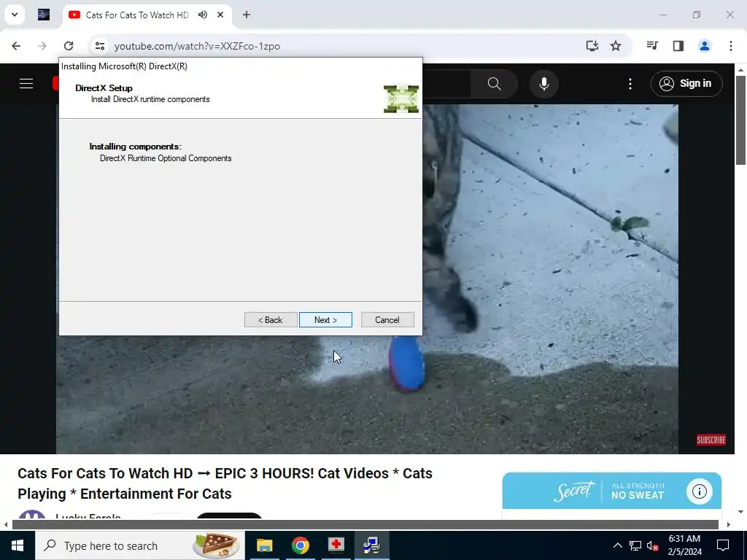The height and width of the screenshot is (560, 747).
Task: Open YouTube settings three-dot menu
Action: 630,84
